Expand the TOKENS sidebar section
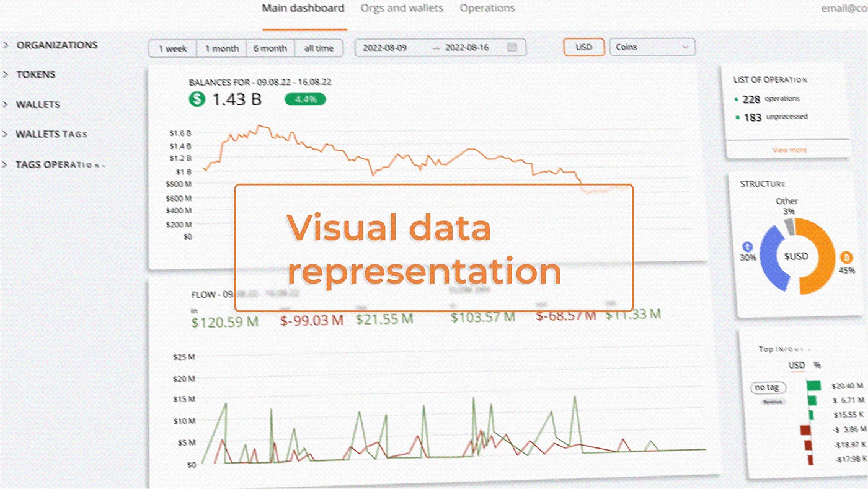868x489 pixels. (36, 74)
